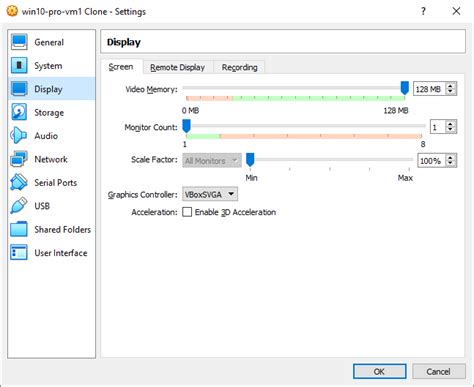Viewport: 474px width, 387px height.
Task: Click the Cancel button
Action: pos(438,371)
